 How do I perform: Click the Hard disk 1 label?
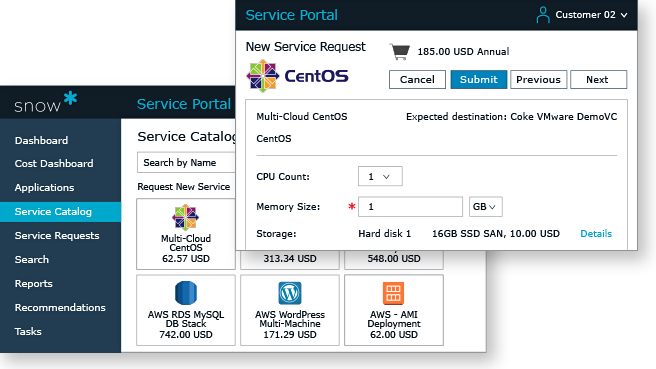384,233
